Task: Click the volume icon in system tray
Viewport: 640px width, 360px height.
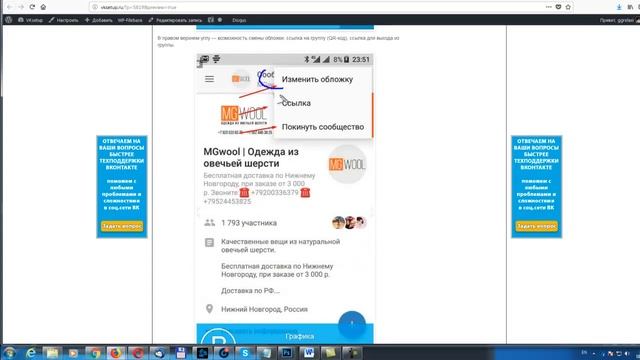Action: tap(627, 353)
